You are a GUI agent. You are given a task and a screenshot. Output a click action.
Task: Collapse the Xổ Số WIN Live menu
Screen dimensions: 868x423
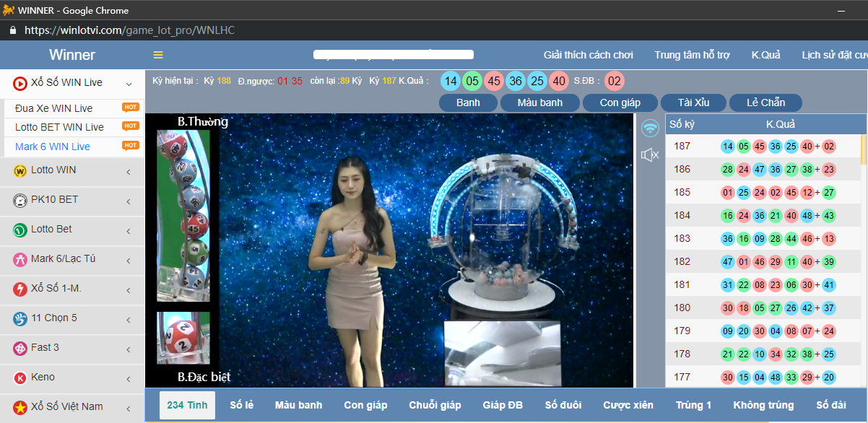tap(129, 84)
